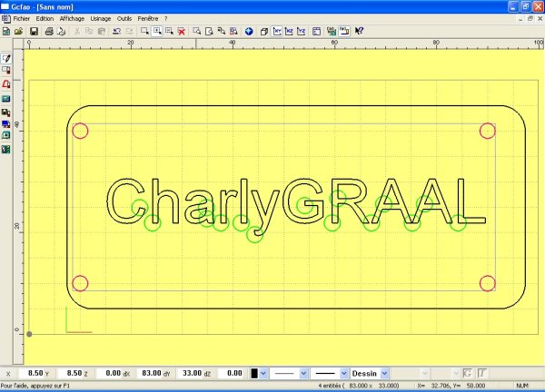Toggle the XZ plane view button

289,32
